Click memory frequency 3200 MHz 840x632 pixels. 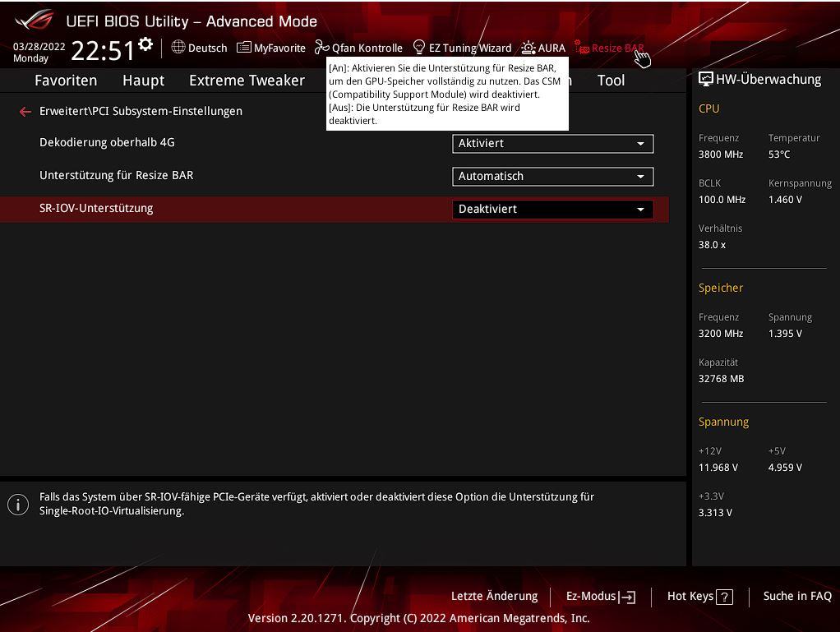coord(721,333)
